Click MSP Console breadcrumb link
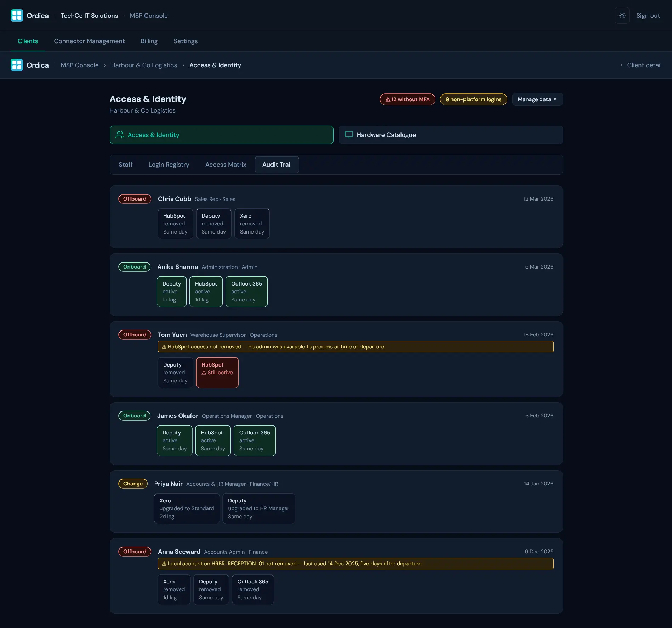Image resolution: width=672 pixels, height=628 pixels. pos(80,65)
